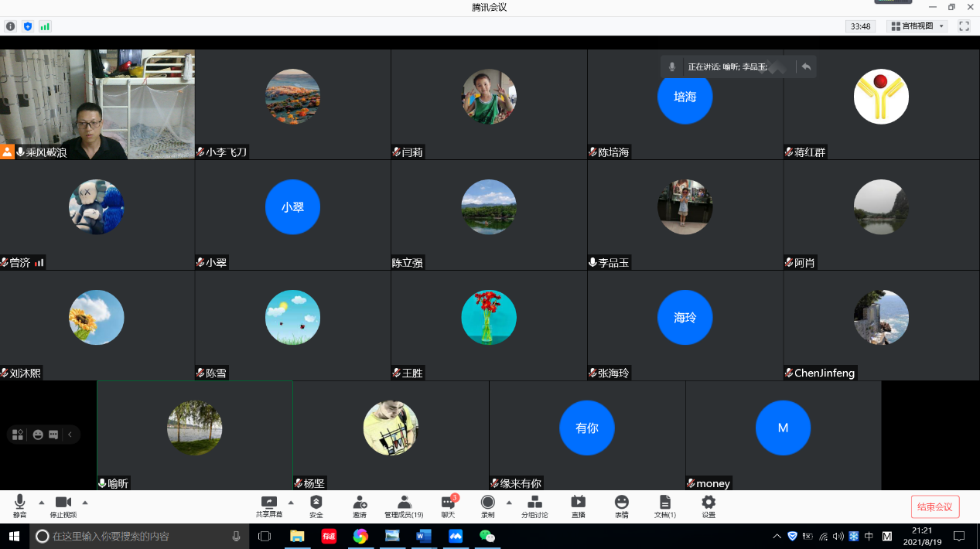The width and height of the screenshot is (980, 549).
Task: Click the 33:48 meeting timer
Action: pos(861,26)
